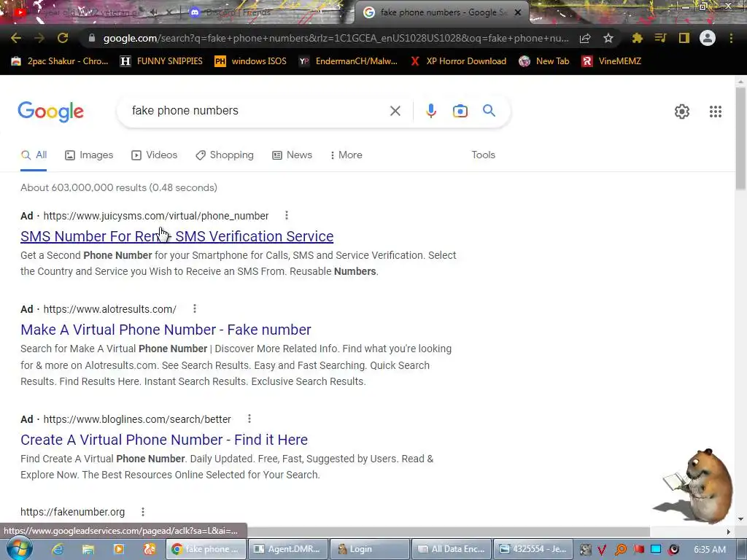Switch to Images results
The image size is (747, 560).
coord(89,155)
